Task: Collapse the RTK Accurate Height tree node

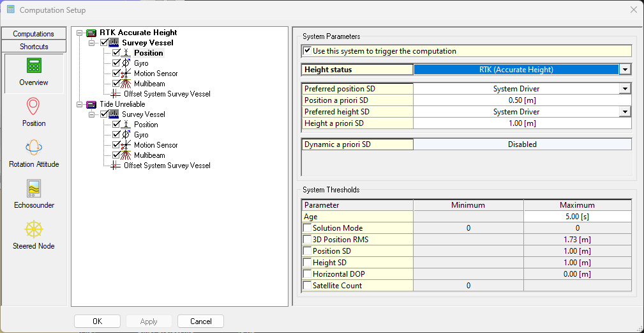Action: (x=80, y=33)
